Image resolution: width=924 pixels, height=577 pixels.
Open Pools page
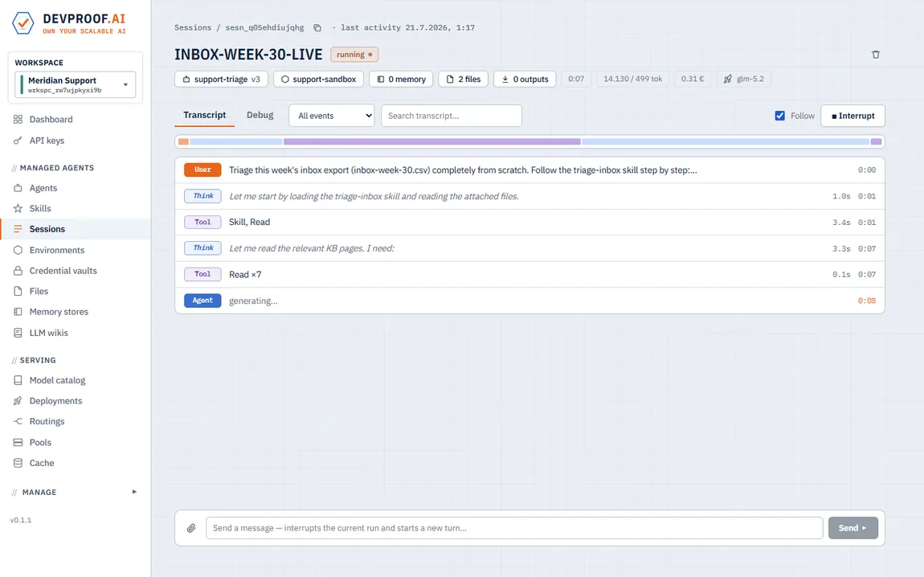pos(40,443)
